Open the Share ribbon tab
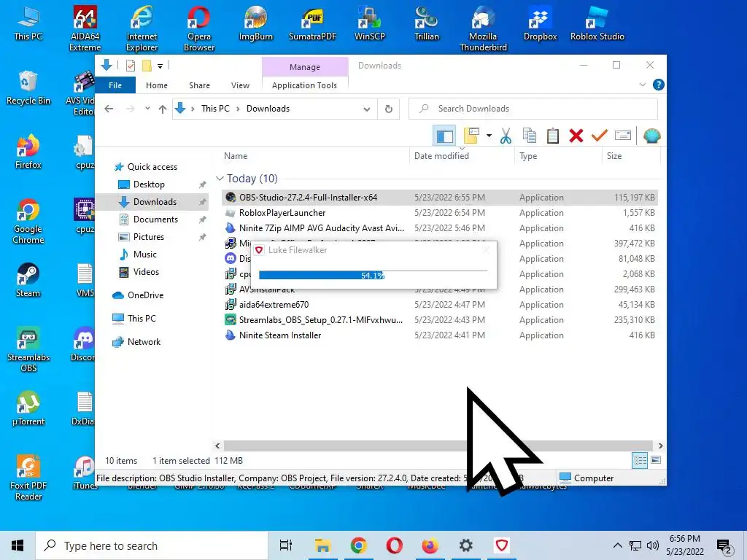Image resolution: width=747 pixels, height=560 pixels. click(199, 85)
